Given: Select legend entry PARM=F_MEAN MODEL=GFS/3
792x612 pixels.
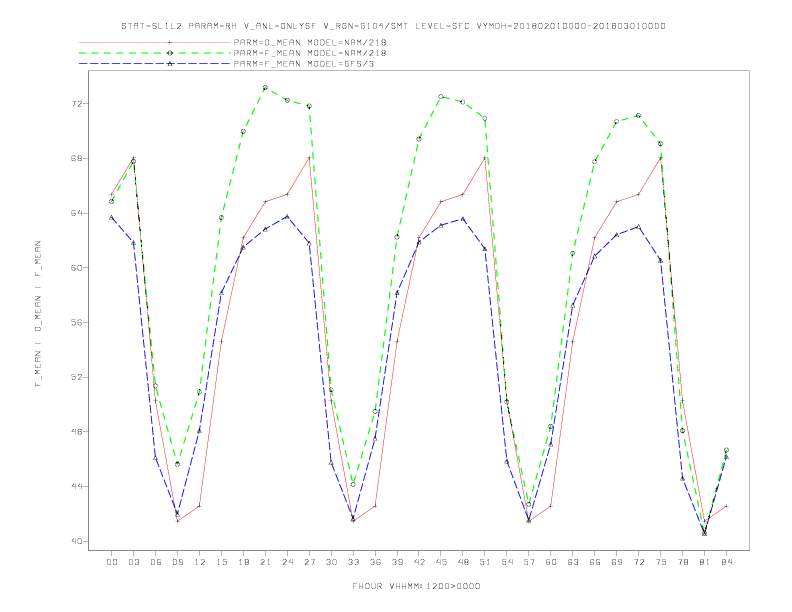Looking at the screenshot, I should (304, 64).
